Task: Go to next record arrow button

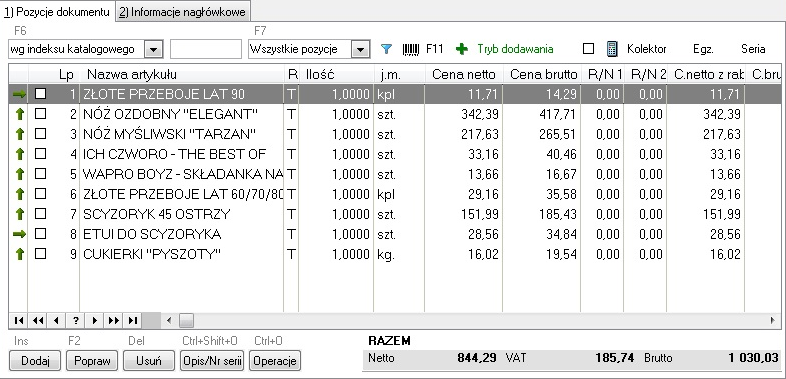Action: 94,320
